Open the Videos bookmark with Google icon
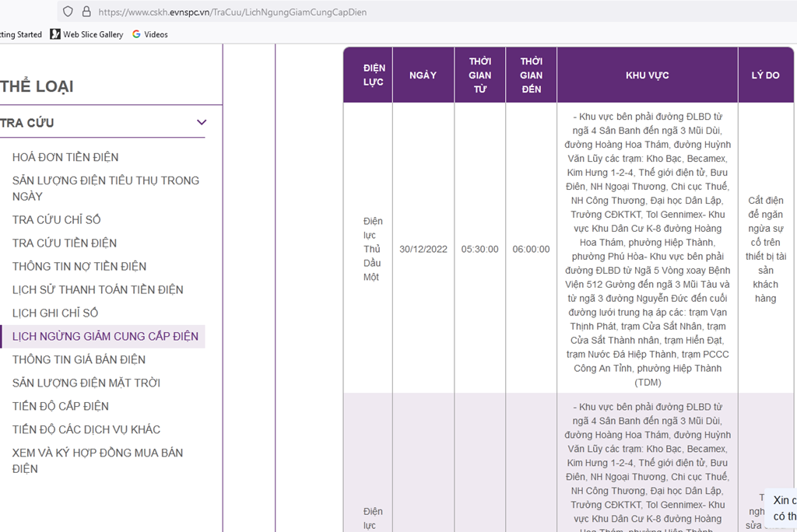This screenshot has height=532, width=797. (150, 34)
